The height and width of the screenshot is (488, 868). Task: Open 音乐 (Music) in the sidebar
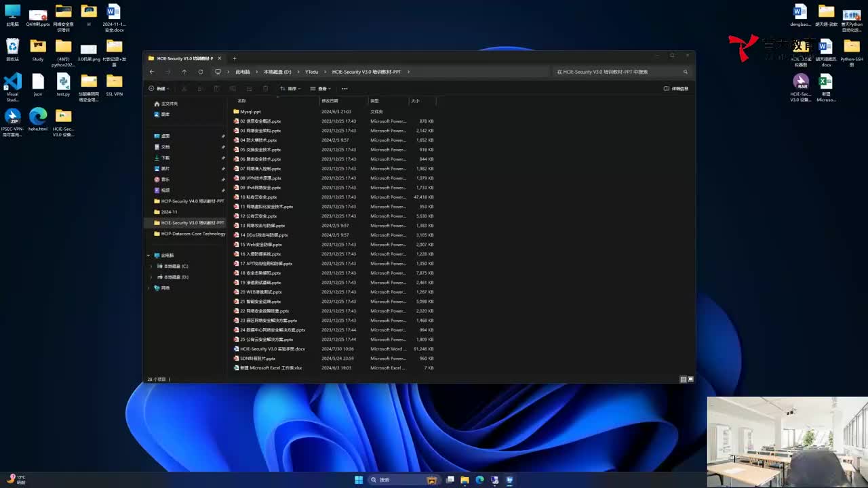162,180
